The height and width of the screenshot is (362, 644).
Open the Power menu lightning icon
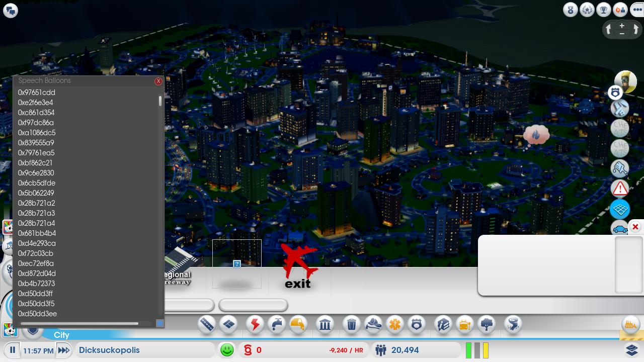255,324
